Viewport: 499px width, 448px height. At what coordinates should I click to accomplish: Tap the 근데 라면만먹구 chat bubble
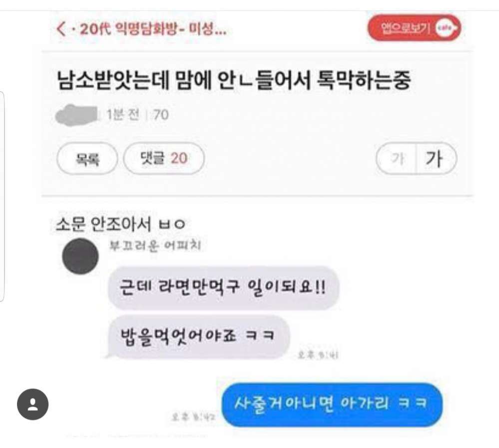[223, 288]
